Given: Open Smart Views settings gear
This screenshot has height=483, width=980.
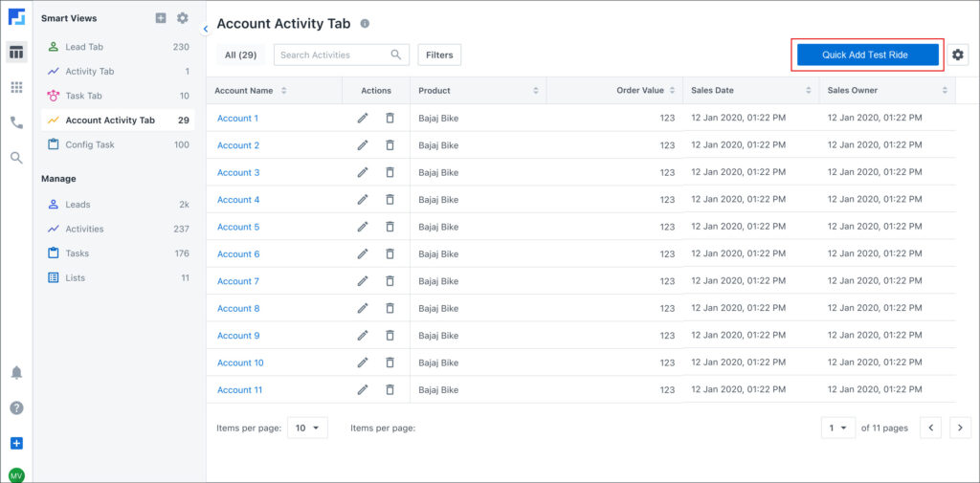Looking at the screenshot, I should pos(182,18).
